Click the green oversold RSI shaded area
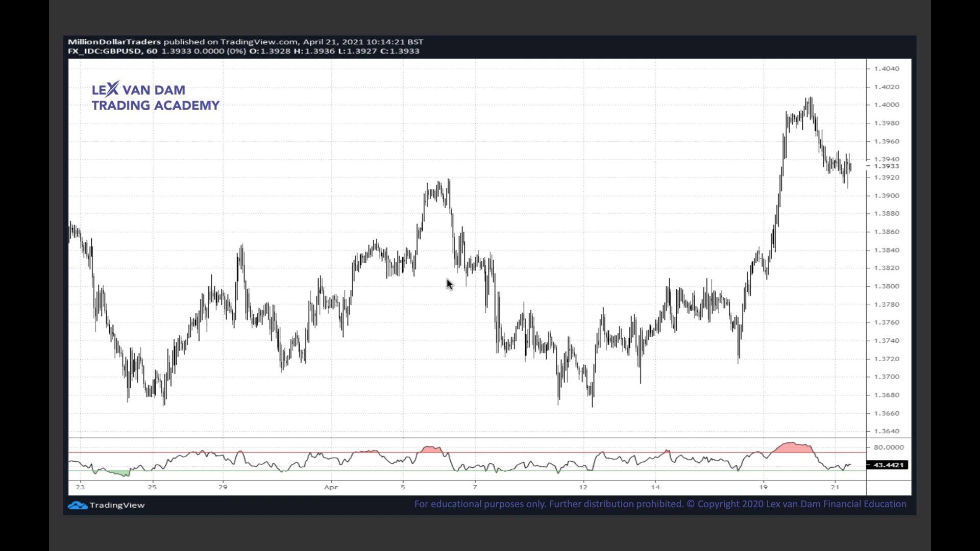This screenshot has height=551, width=980. pos(121,473)
